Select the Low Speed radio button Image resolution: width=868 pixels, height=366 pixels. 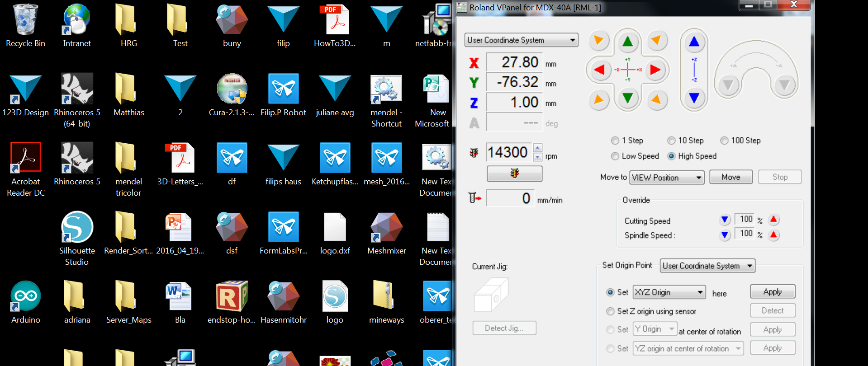tap(615, 156)
